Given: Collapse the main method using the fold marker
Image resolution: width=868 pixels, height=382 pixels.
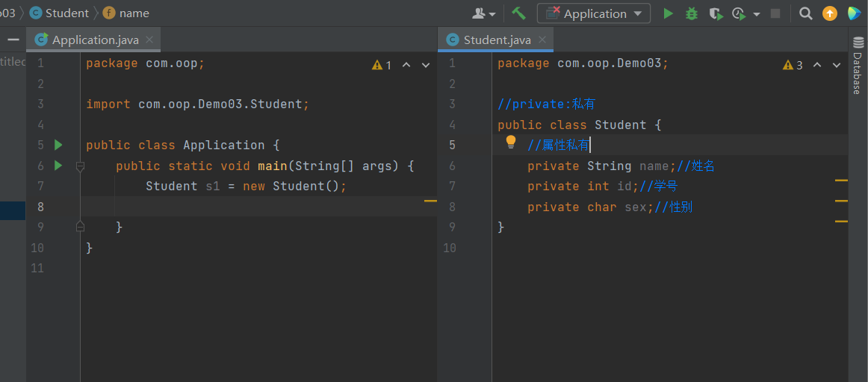Looking at the screenshot, I should point(80,166).
